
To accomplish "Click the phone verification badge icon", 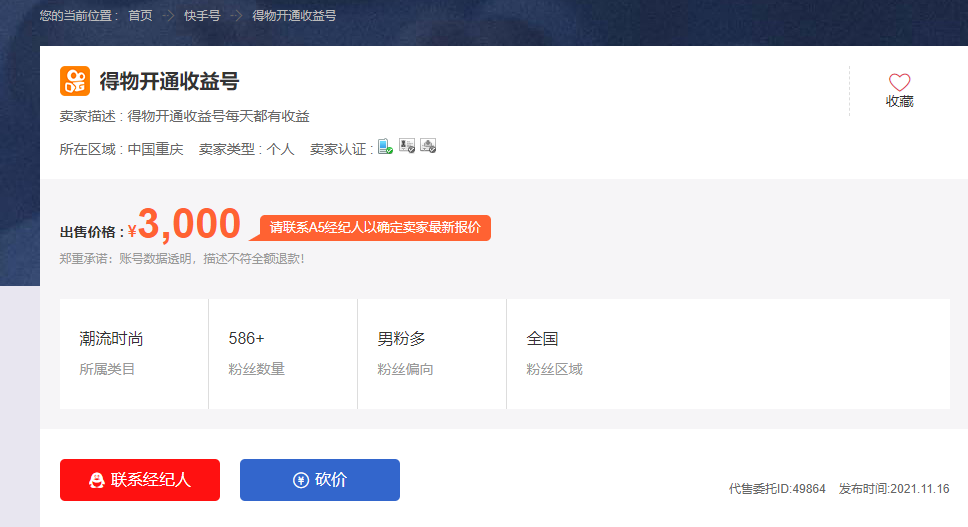I will (x=385, y=146).
